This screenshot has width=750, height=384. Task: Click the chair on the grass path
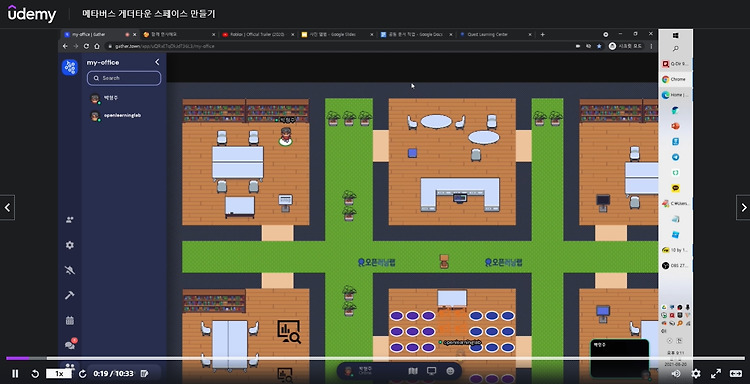[444, 261]
